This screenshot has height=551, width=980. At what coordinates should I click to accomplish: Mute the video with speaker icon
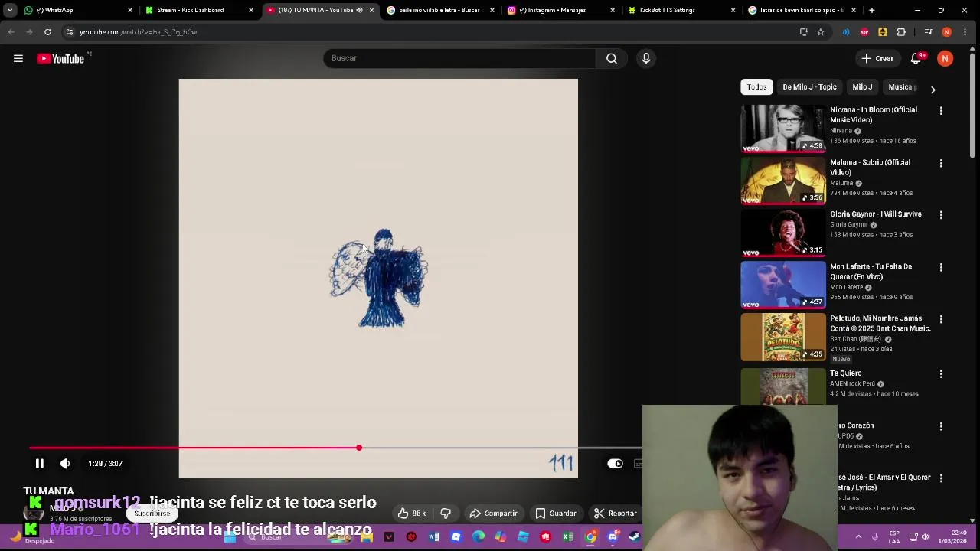coord(65,463)
